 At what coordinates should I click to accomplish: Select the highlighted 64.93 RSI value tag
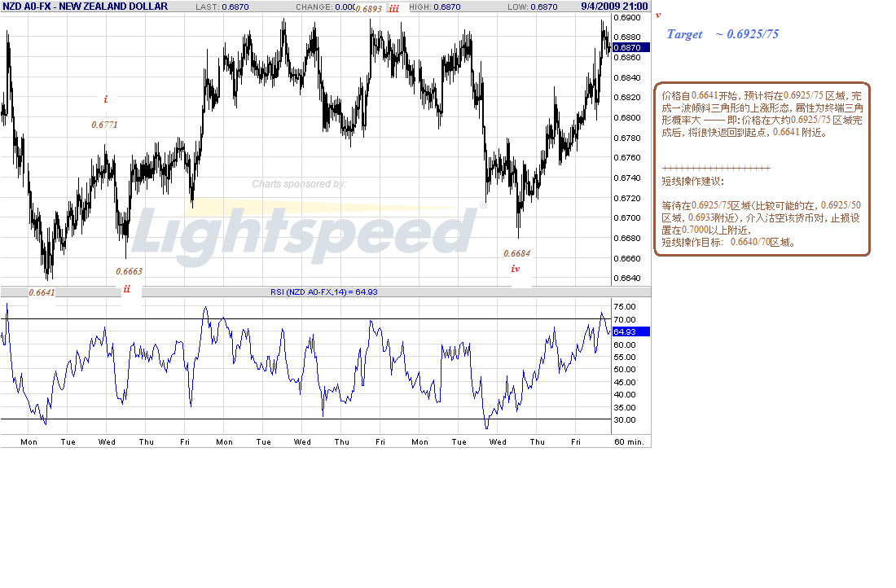pyautogui.click(x=630, y=331)
